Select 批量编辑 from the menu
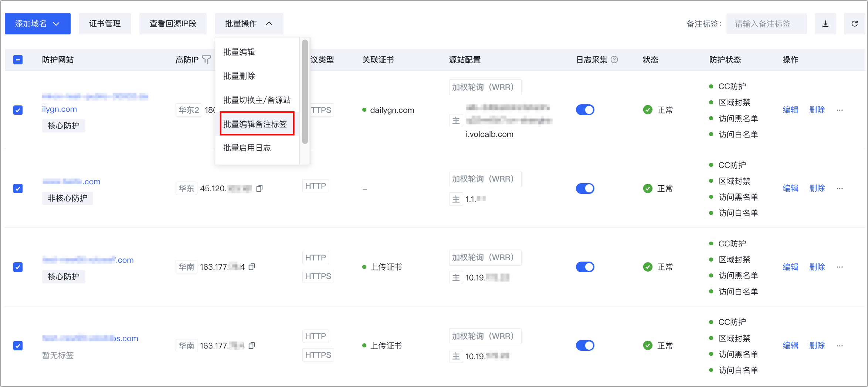Viewport: 868px width, 387px height. [x=257, y=52]
